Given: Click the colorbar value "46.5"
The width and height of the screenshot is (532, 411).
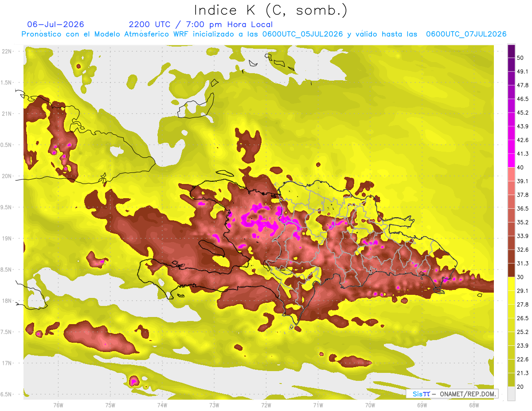Looking at the screenshot, I should point(523,99).
